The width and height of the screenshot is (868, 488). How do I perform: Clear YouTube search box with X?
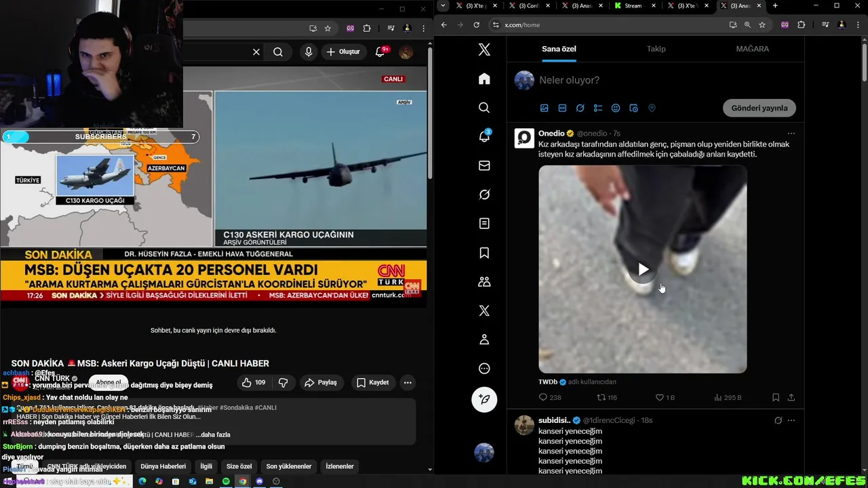tap(256, 52)
